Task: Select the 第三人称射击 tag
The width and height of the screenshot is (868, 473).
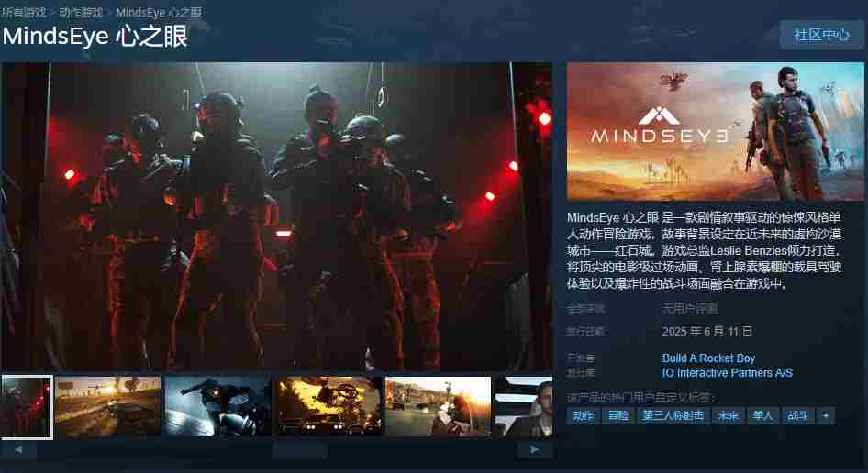Action: [x=673, y=416]
